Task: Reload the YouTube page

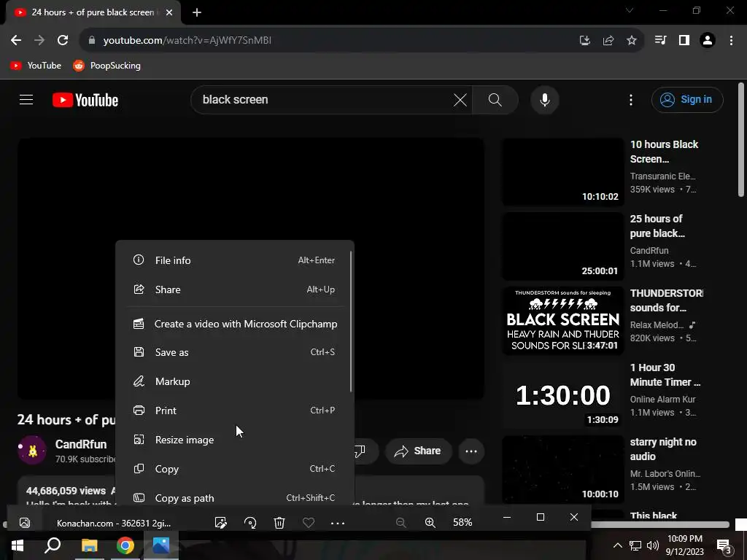Action: (63, 41)
